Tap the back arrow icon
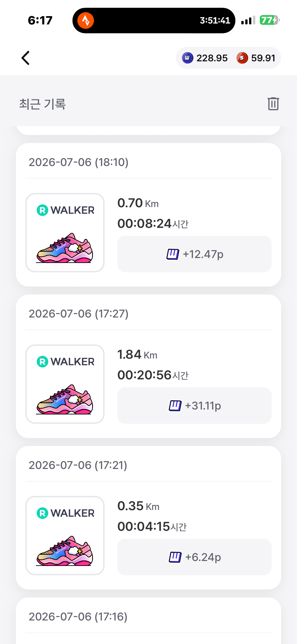297x644 pixels. pyautogui.click(x=25, y=58)
